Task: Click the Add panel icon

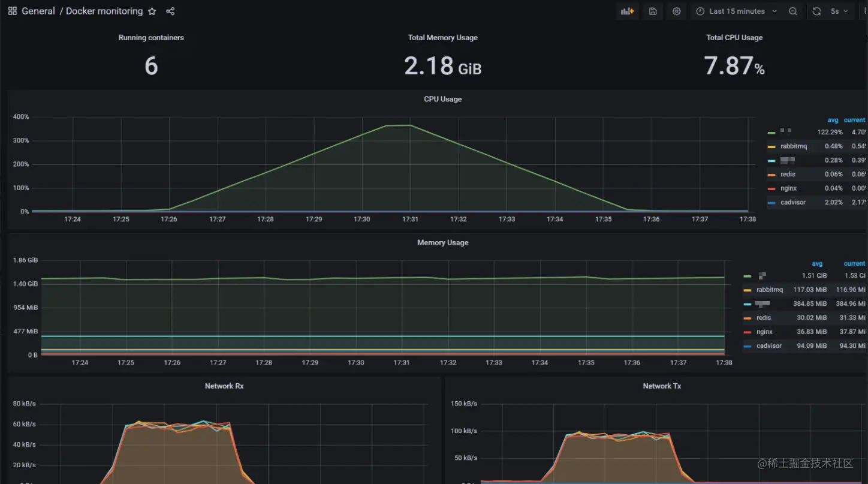Action: click(x=628, y=11)
